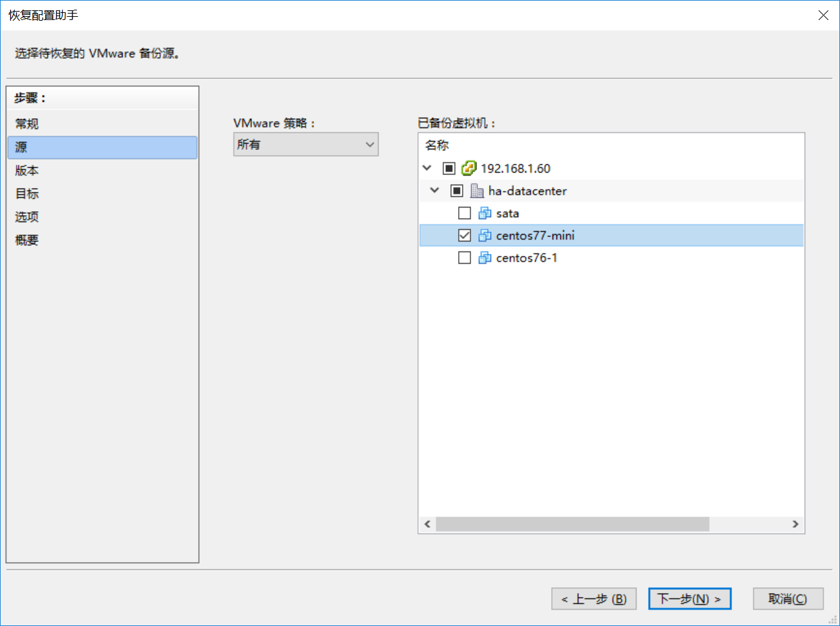The width and height of the screenshot is (840, 626).
Task: Collapse the ha-datacenter tree node
Action: click(x=435, y=191)
